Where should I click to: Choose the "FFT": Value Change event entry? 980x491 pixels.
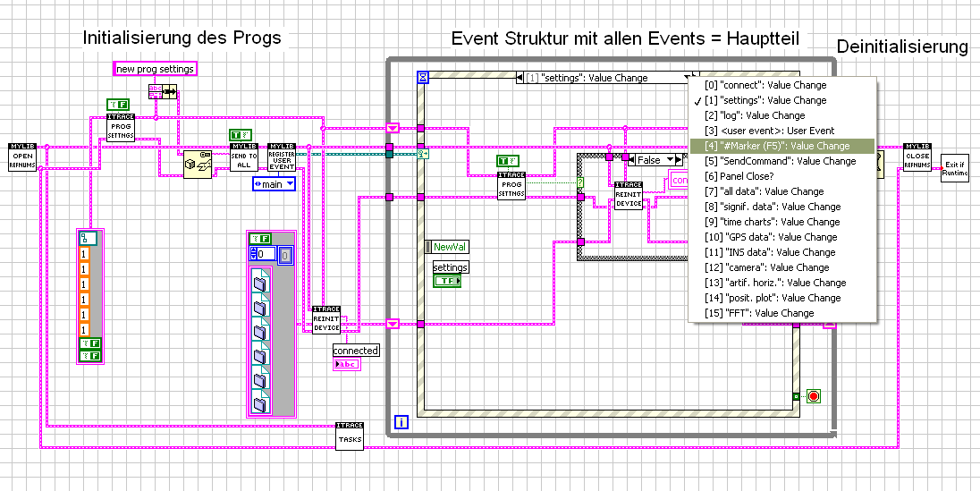[x=781, y=313]
